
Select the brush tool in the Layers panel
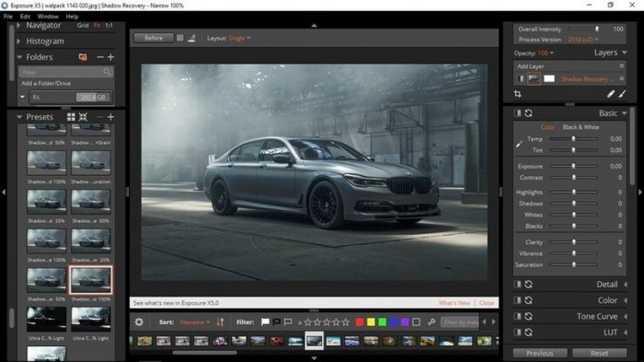click(x=622, y=94)
